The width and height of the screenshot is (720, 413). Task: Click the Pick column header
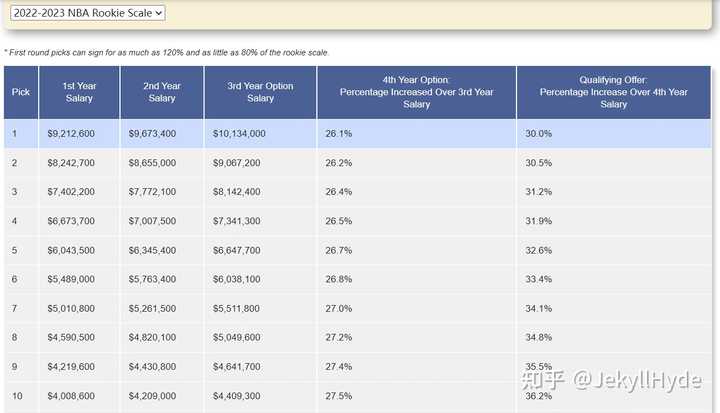point(21,92)
